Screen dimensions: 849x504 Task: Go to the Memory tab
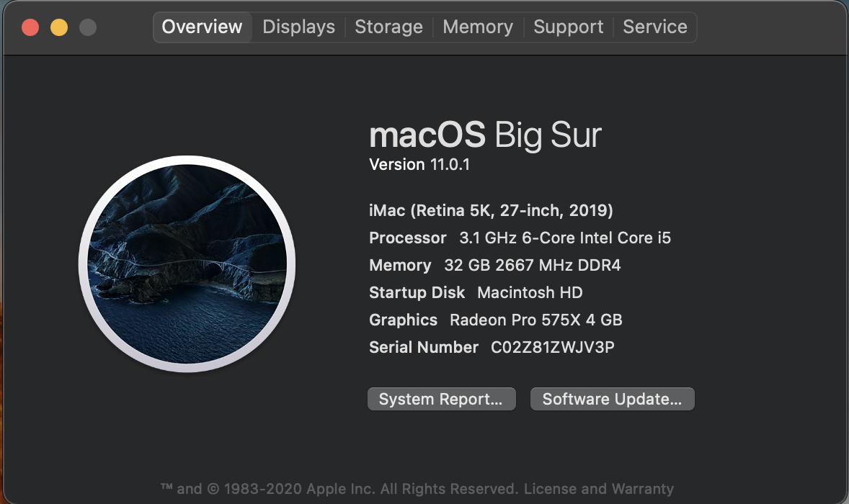click(x=478, y=27)
